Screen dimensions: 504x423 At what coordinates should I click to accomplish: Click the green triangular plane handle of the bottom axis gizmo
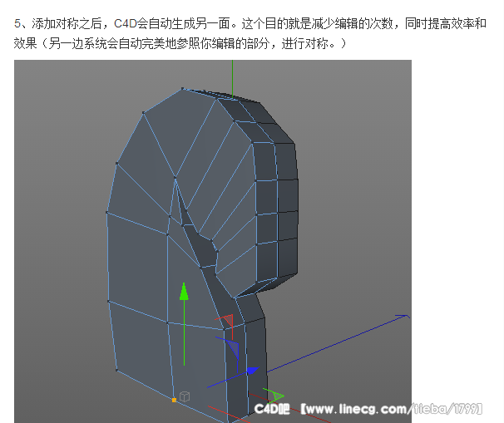(x=278, y=396)
